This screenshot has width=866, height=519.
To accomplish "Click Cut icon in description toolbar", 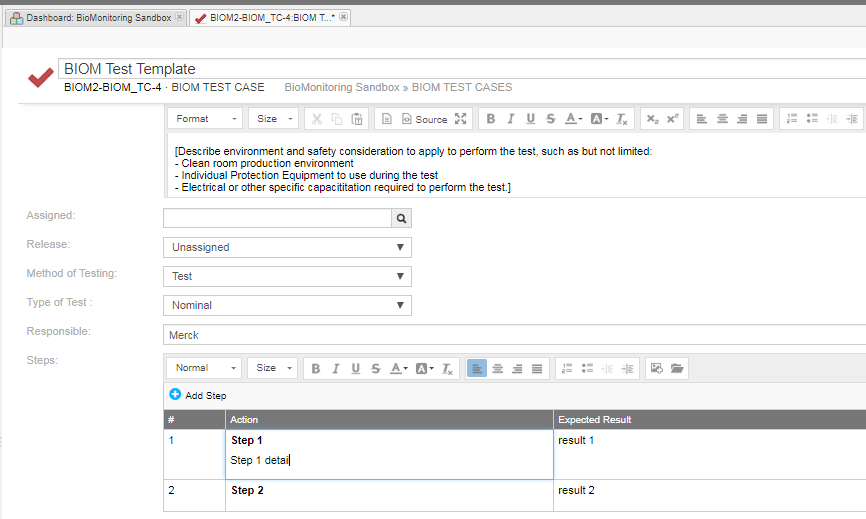I will click(x=316, y=119).
